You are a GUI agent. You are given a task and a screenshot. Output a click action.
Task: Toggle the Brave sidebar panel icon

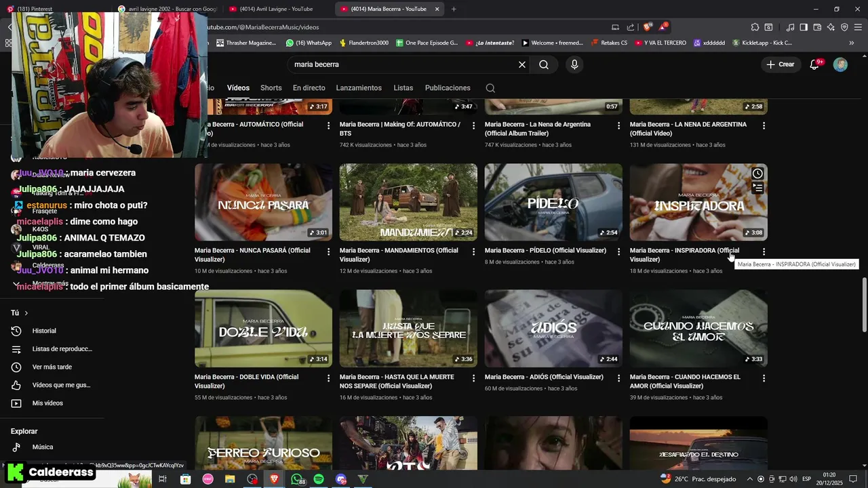pos(804,27)
